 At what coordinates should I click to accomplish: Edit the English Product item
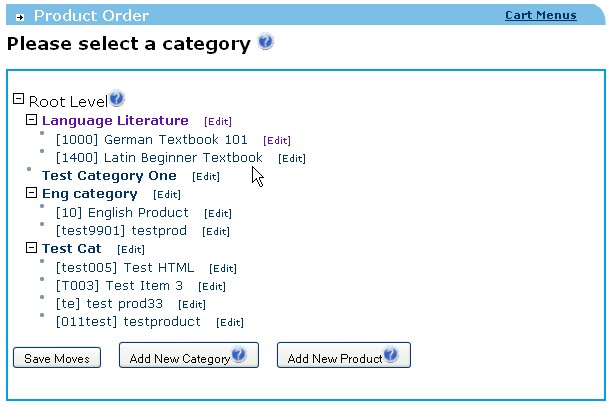click(x=218, y=213)
